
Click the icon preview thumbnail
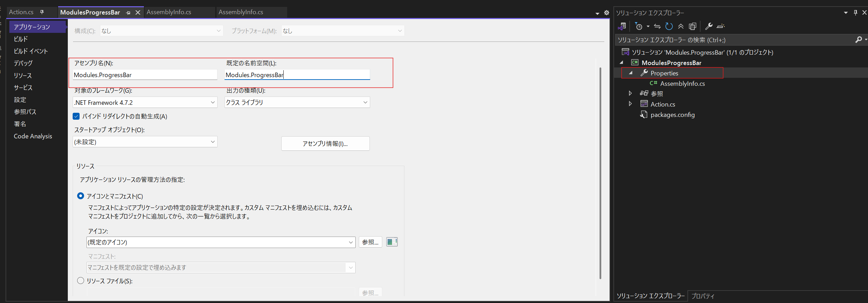pyautogui.click(x=392, y=242)
